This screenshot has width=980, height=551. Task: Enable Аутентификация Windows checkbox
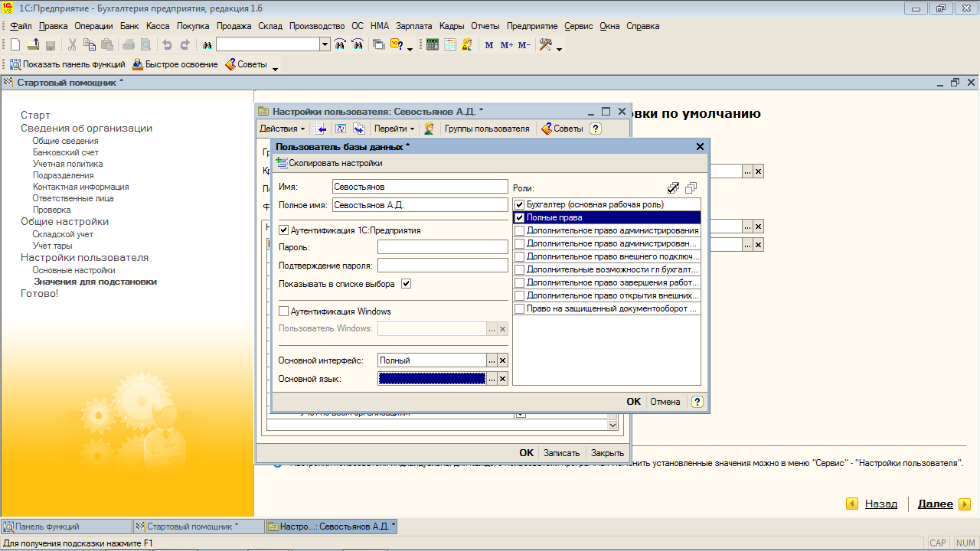(x=284, y=311)
